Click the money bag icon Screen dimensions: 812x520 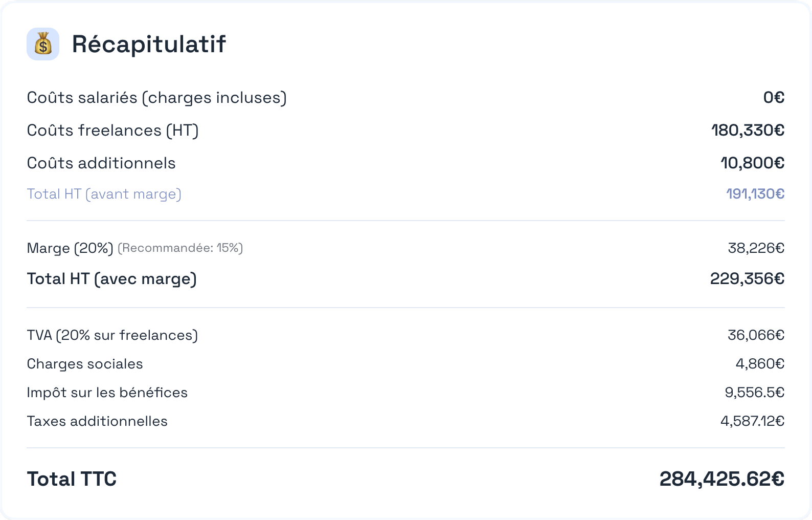pos(43,44)
